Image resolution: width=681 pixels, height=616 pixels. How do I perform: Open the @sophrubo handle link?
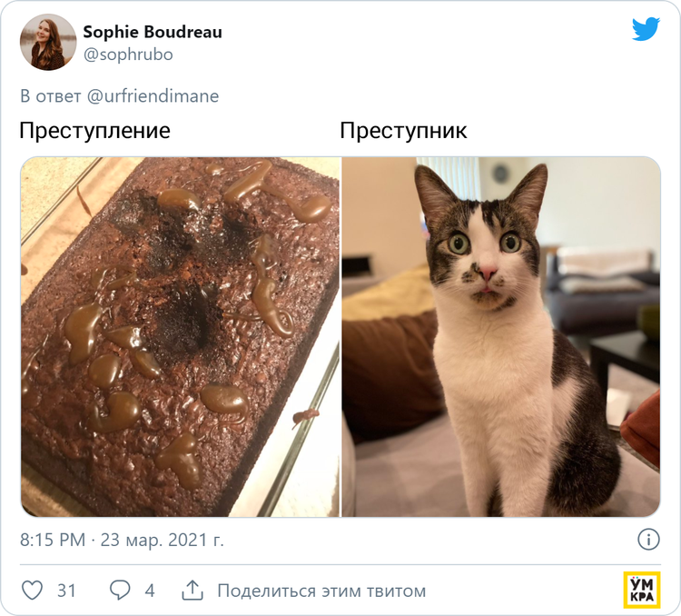click(128, 55)
